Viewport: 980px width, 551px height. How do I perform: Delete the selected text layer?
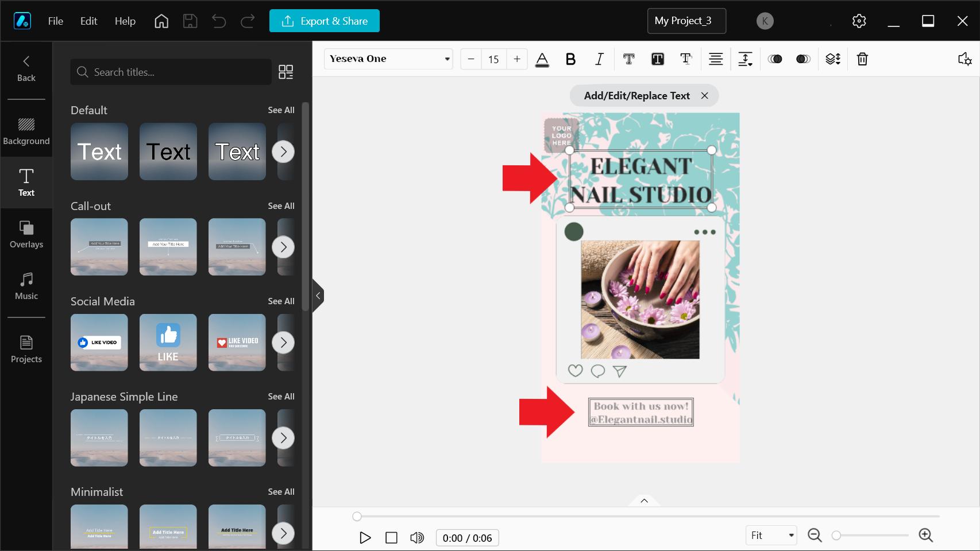[862, 59]
